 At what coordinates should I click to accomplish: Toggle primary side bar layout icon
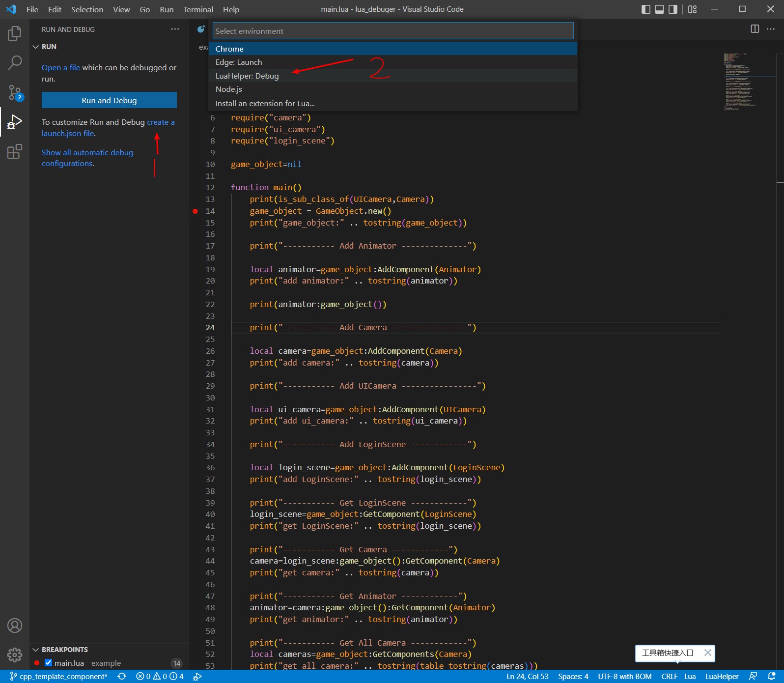[x=646, y=9]
